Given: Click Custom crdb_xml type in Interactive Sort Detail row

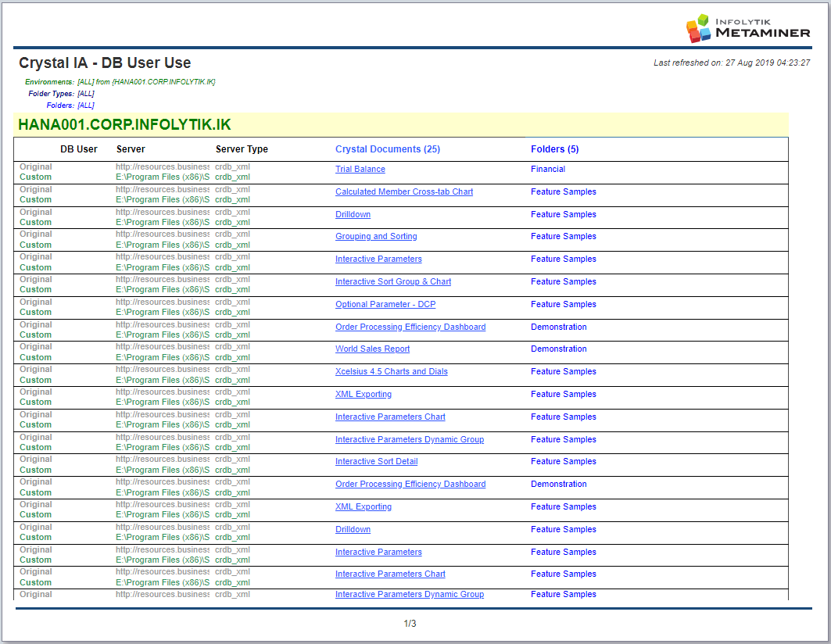Looking at the screenshot, I should pyautogui.click(x=232, y=470).
